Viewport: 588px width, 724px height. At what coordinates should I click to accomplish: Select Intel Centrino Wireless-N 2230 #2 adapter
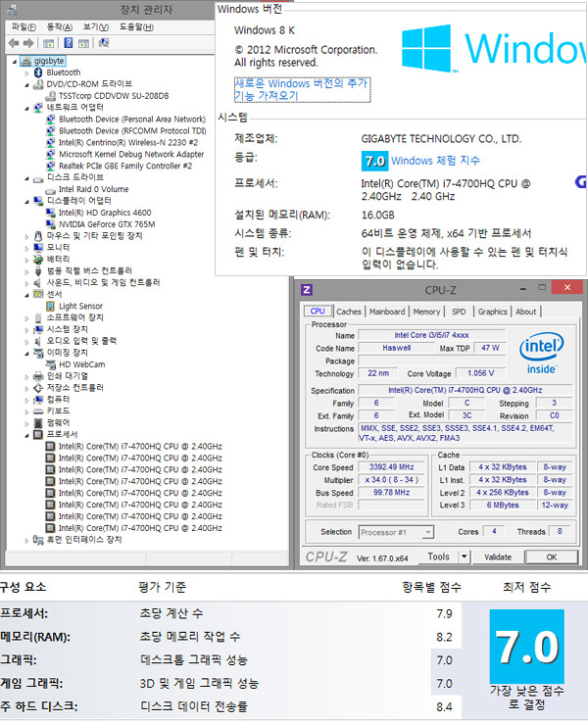point(128,143)
